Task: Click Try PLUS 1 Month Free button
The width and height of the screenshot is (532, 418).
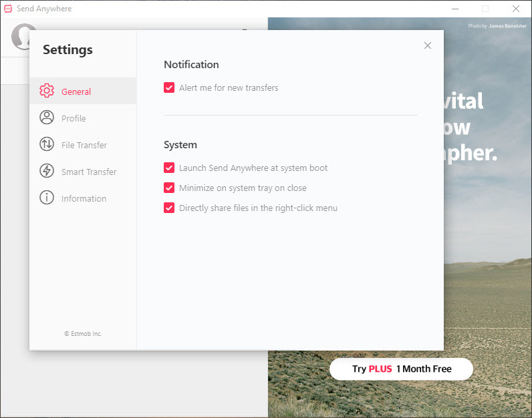Action: click(401, 369)
